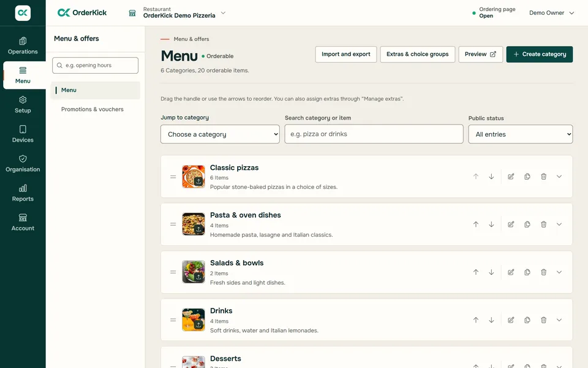Focus the Search category or item field
The image size is (588, 368).
coord(374,134)
